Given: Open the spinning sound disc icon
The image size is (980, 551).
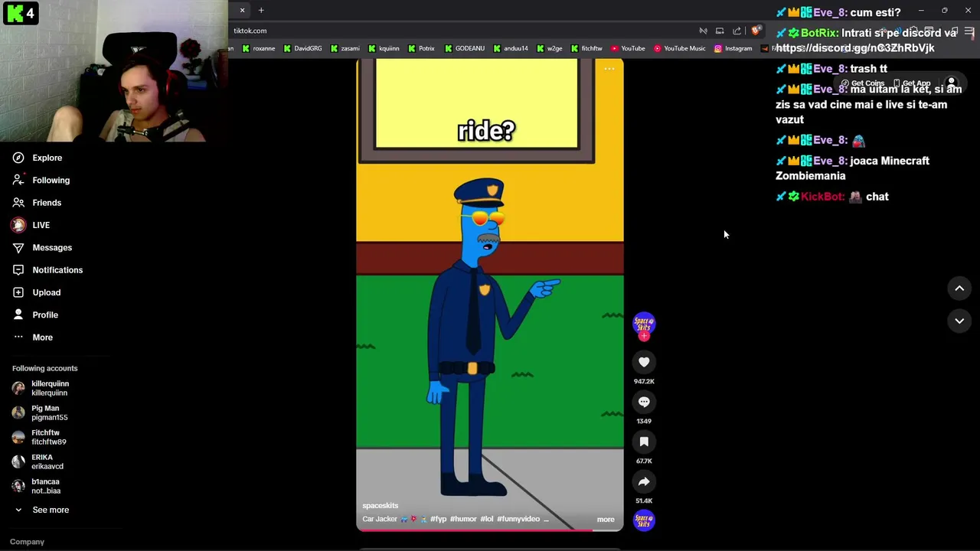Looking at the screenshot, I should [644, 520].
